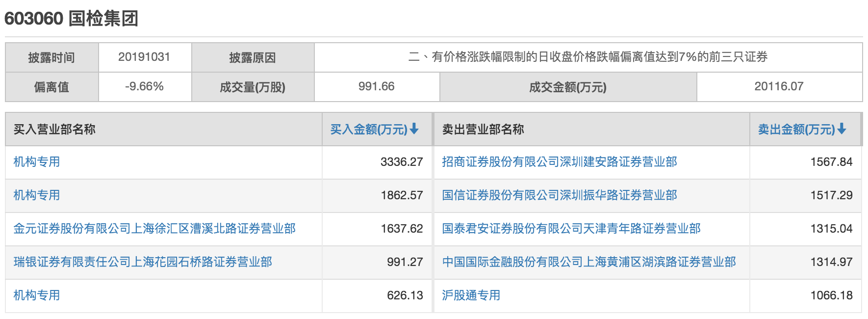Image resolution: width=868 pixels, height=319 pixels.
Task: Click the 成交量(万股) label cell
Action: pyautogui.click(x=253, y=87)
